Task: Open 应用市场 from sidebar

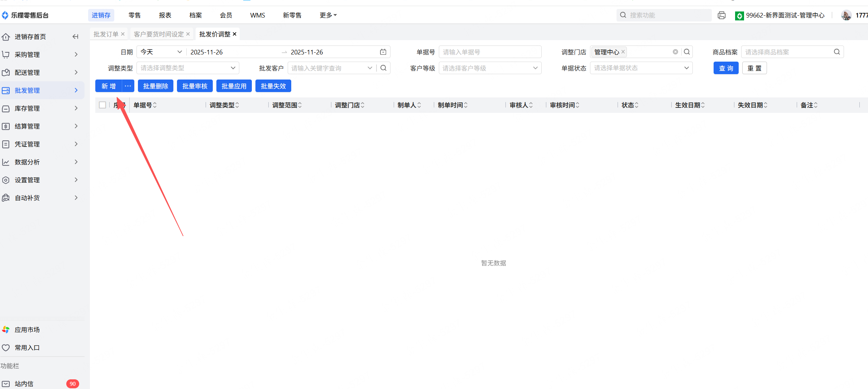Action: [27, 330]
